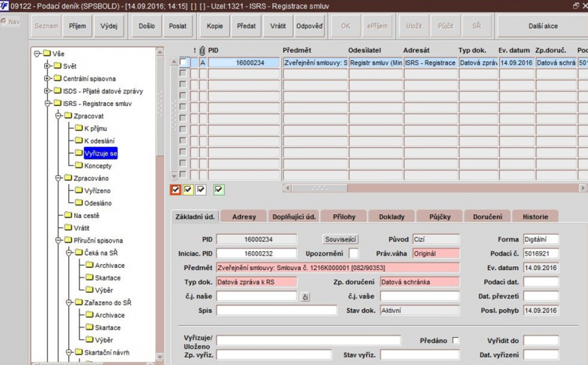Toggle the red filter checkbox swatch
Viewport: 588px width, 365px height.
coord(175,190)
